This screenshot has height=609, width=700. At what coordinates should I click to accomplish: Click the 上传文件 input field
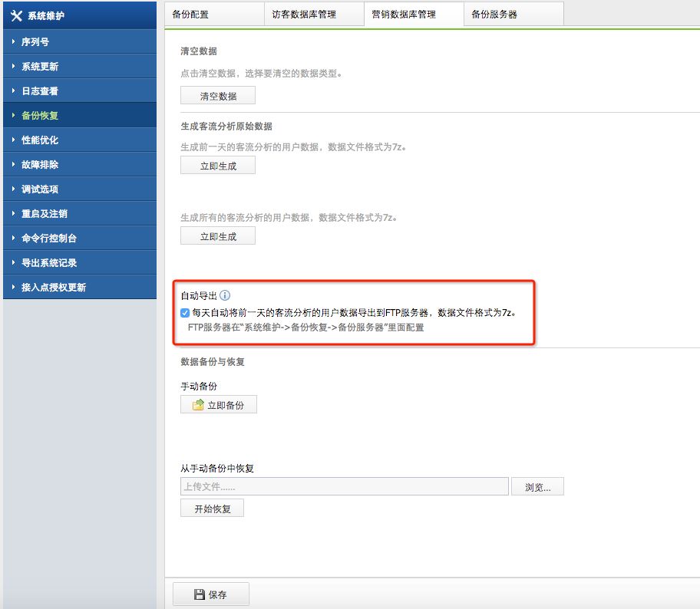(x=344, y=487)
